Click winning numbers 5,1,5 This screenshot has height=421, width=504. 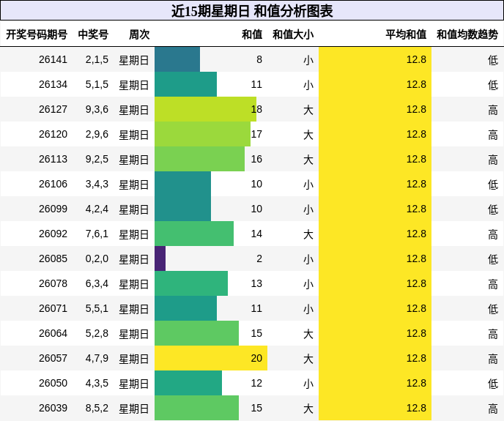[x=97, y=84]
